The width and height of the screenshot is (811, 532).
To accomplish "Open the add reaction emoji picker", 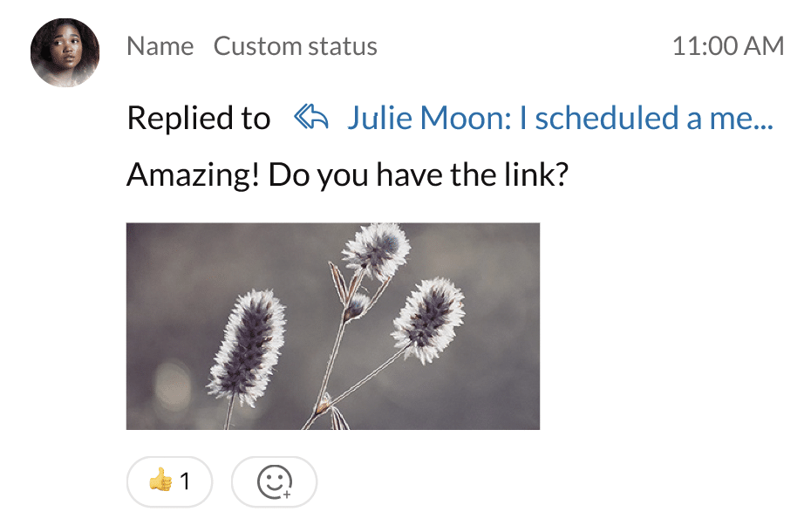I will click(x=274, y=481).
